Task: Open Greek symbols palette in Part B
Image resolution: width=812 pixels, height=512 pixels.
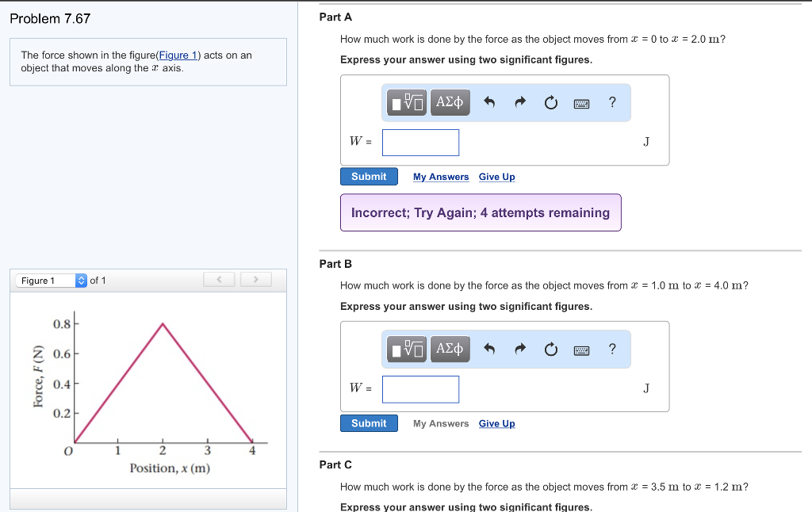Action: click(450, 349)
